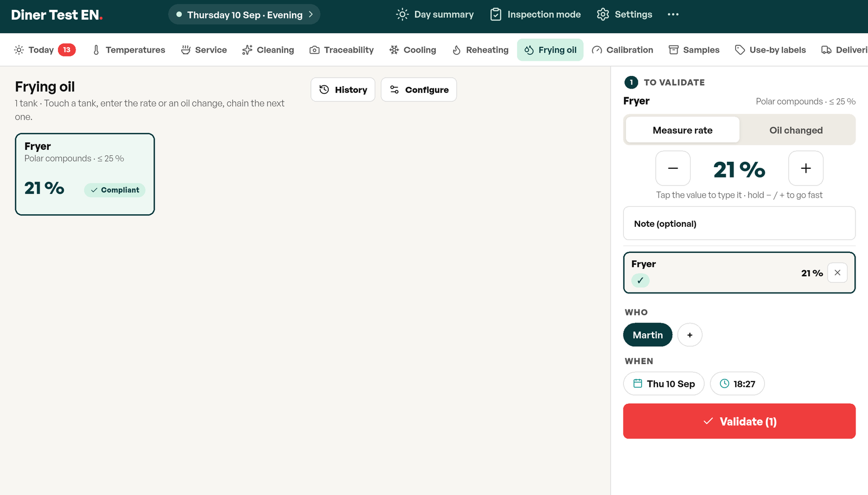Open the Calibration tab

[622, 50]
